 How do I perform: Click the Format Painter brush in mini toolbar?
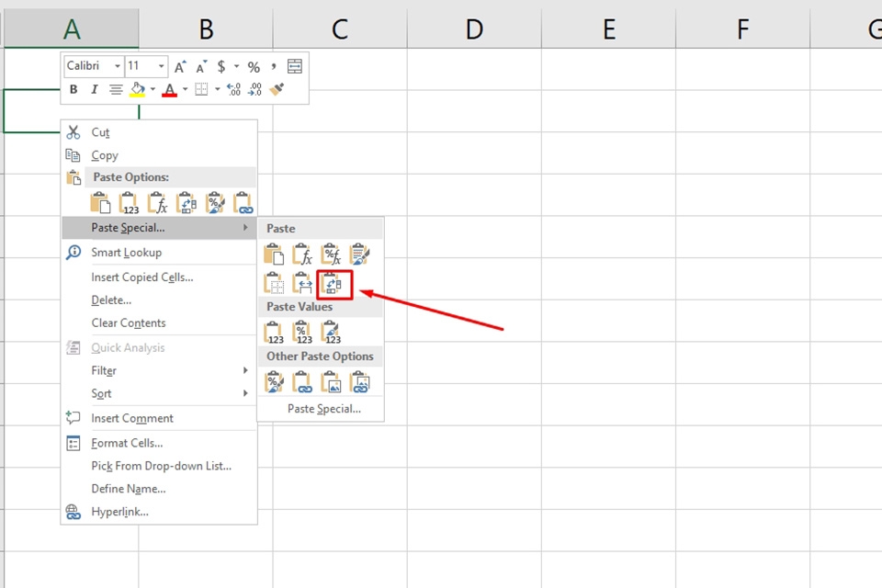click(277, 89)
